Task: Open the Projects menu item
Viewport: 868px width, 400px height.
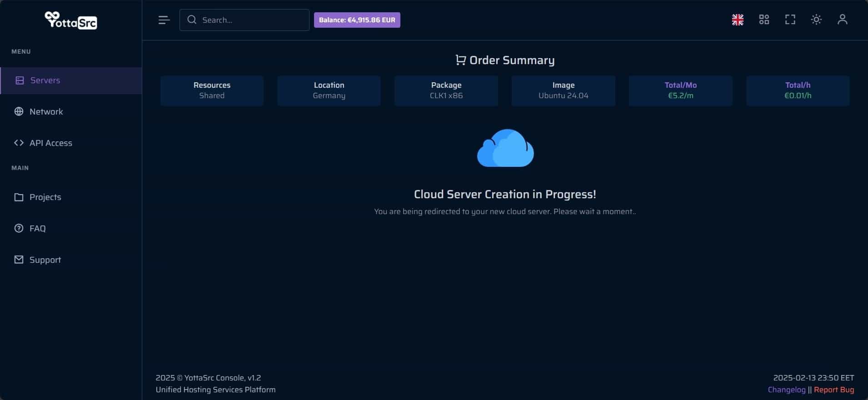Action: pyautogui.click(x=71, y=197)
